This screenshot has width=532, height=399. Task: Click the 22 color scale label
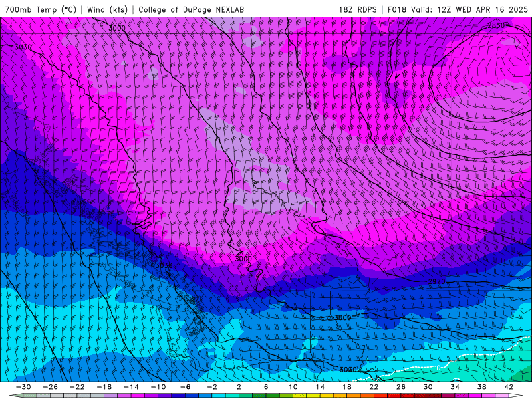(x=374, y=387)
